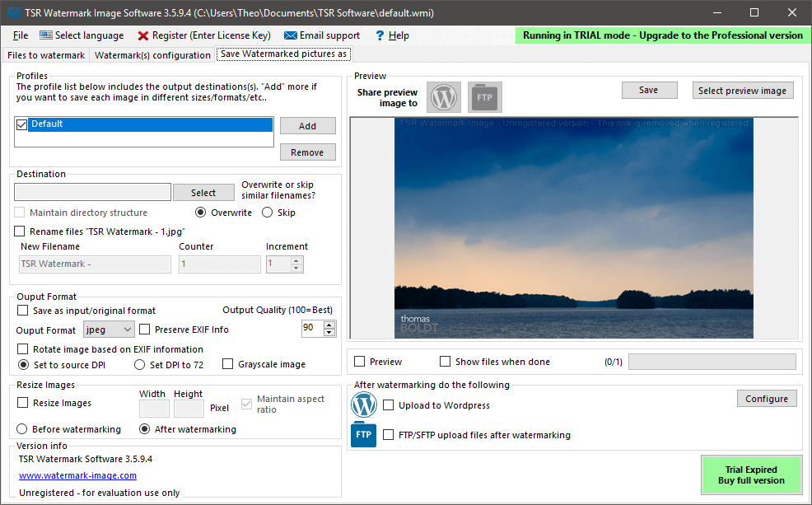Click the Destination path input field
This screenshot has width=812, height=505.
(93, 192)
